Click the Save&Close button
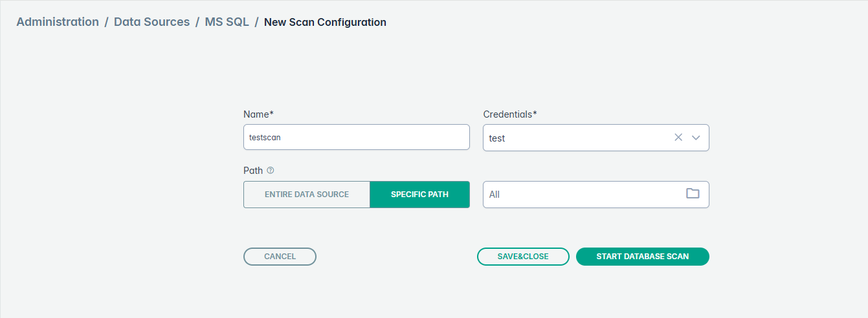Screen dimensions: 868x318 [523, 257]
